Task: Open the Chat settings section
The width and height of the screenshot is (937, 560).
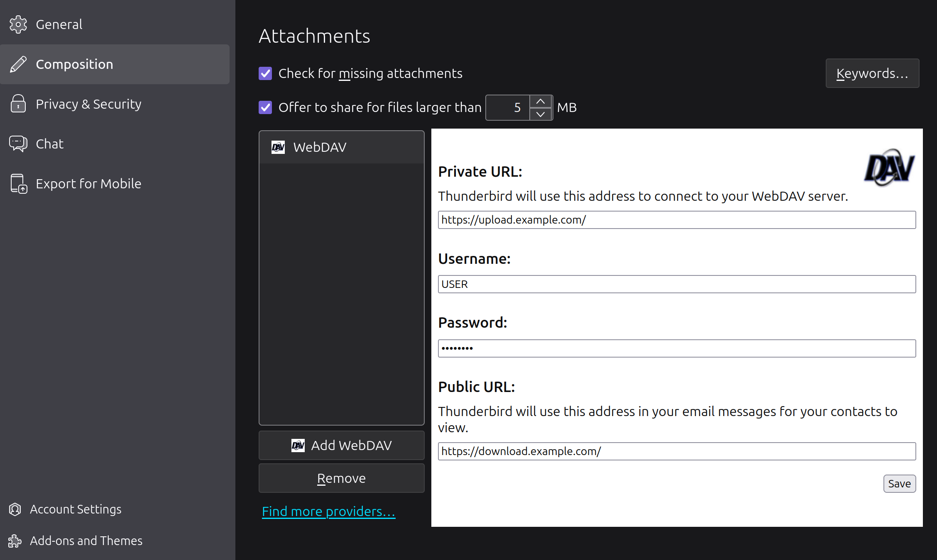Action: click(115, 144)
